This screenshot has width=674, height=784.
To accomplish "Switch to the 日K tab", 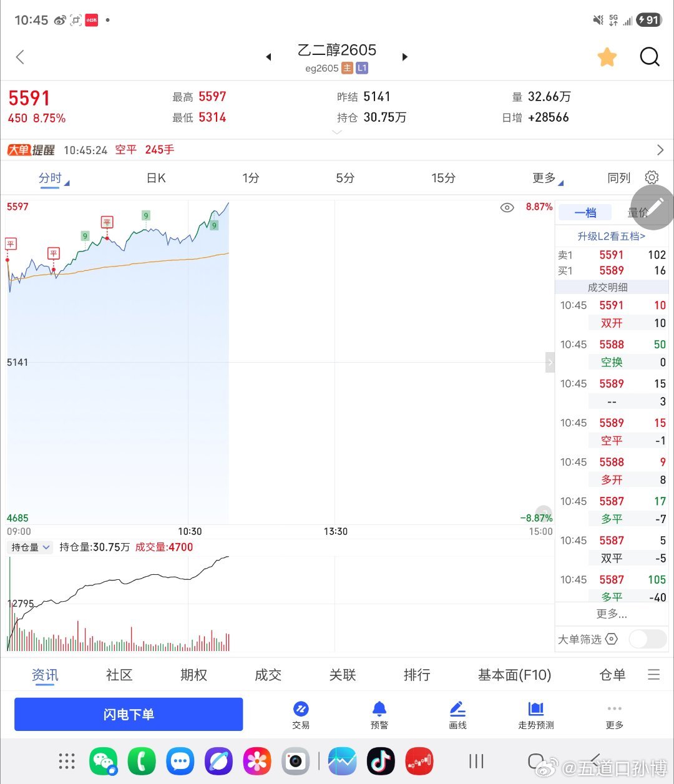I will click(155, 177).
